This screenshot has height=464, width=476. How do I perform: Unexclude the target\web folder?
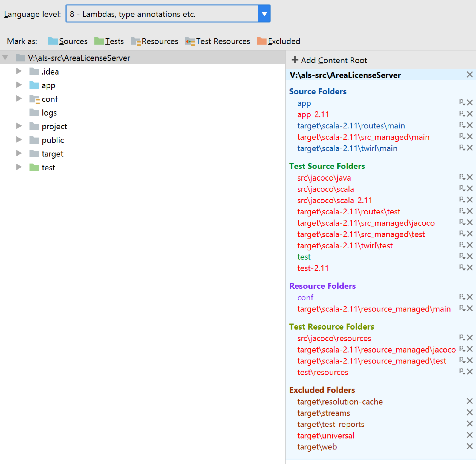coord(470,446)
